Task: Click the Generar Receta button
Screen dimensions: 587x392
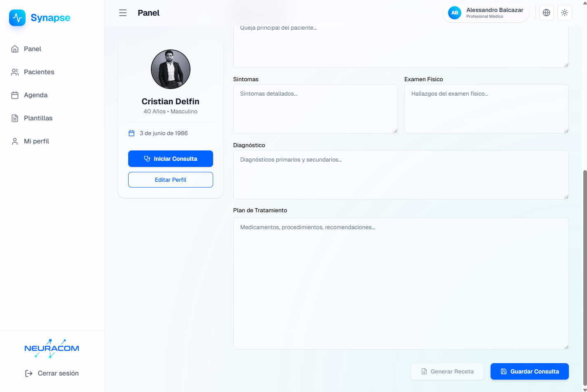Action: 447,371
